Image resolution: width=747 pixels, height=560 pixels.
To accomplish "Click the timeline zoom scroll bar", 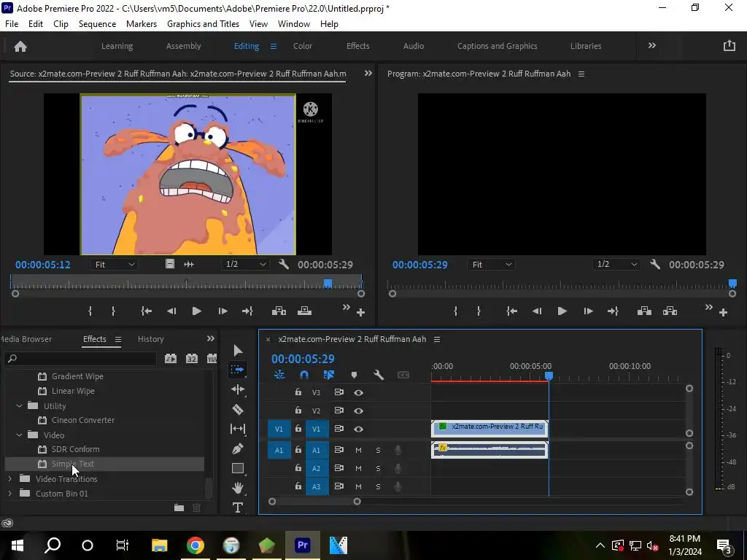I will pos(314,502).
